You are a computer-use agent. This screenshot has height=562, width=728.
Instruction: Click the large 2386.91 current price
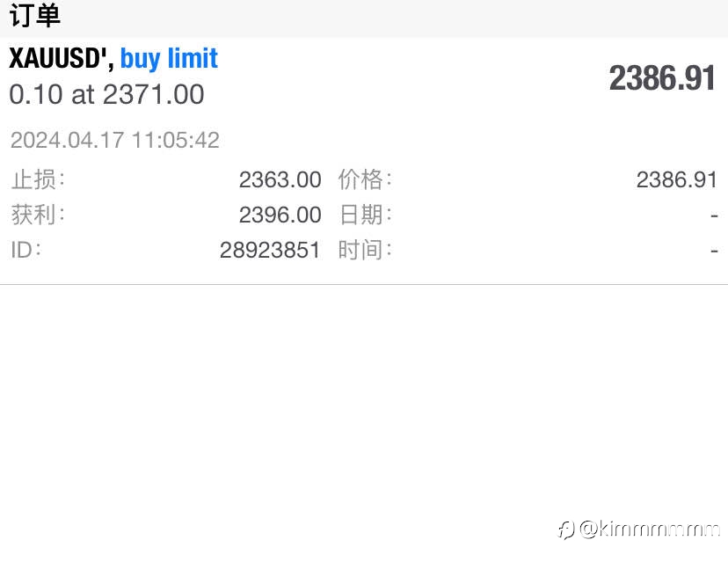(663, 78)
